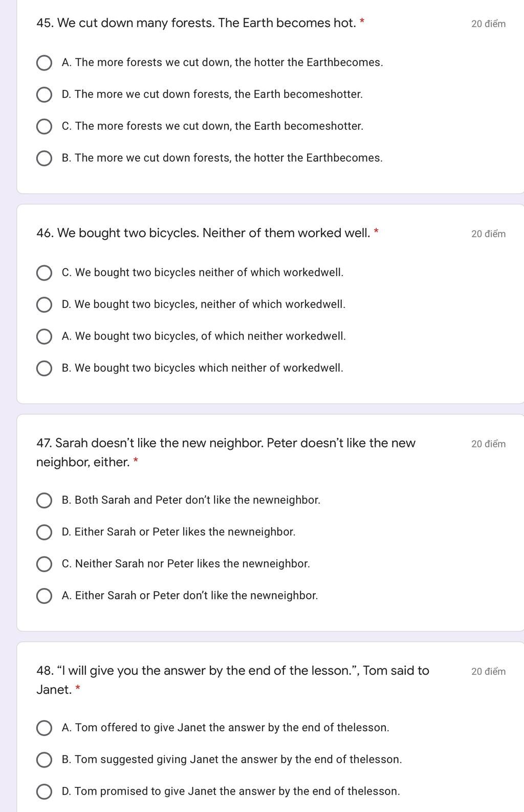Screen dimensions: 524x812
Task: Click question 48 text about Tom and Janet
Action: tap(233, 680)
